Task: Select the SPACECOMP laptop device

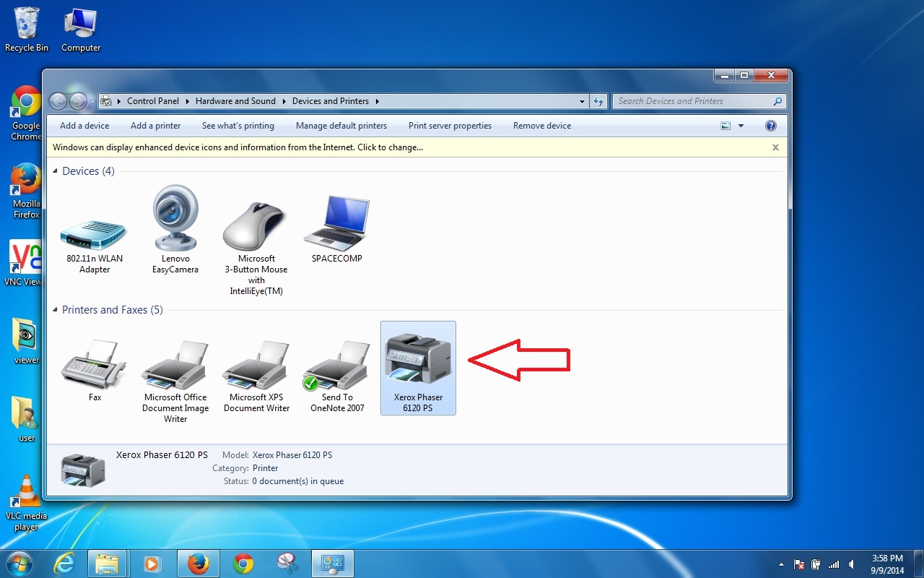Action: click(x=337, y=229)
